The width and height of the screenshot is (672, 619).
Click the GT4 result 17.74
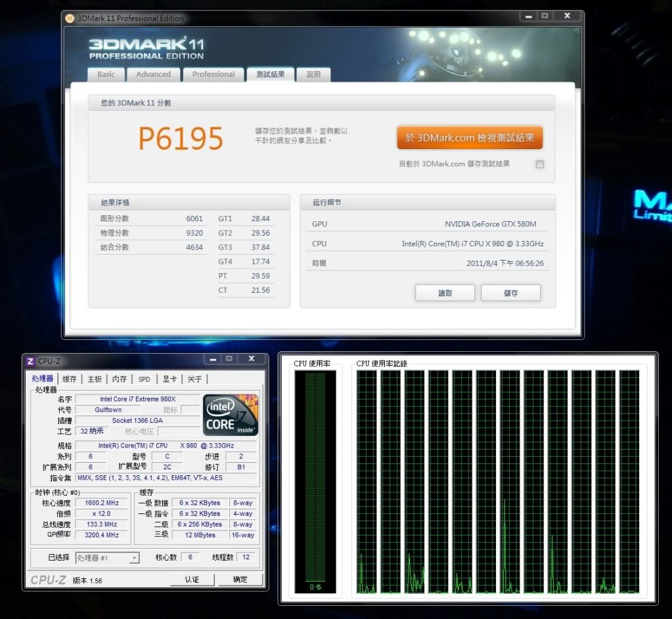[261, 261]
